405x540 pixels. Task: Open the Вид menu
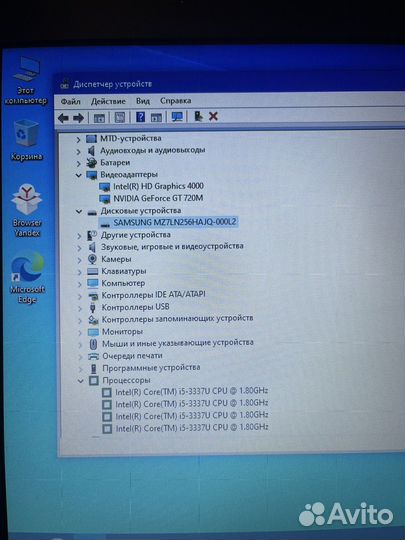(x=143, y=101)
